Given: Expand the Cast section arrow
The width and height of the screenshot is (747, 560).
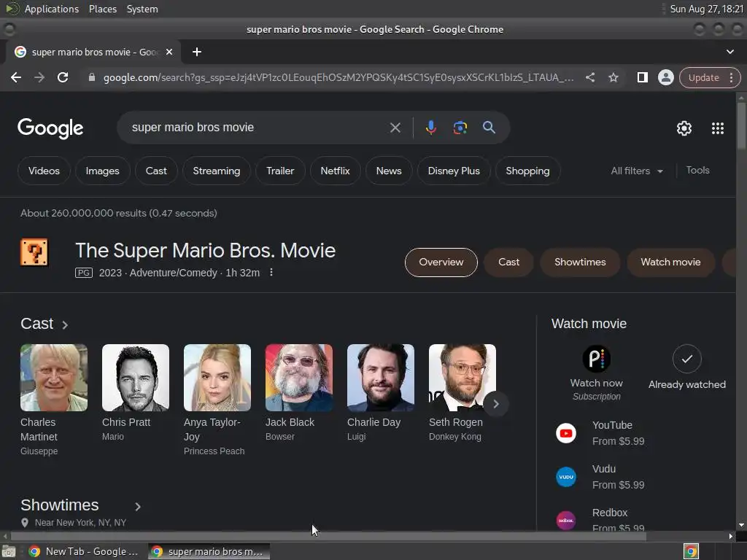Looking at the screenshot, I should click(65, 324).
